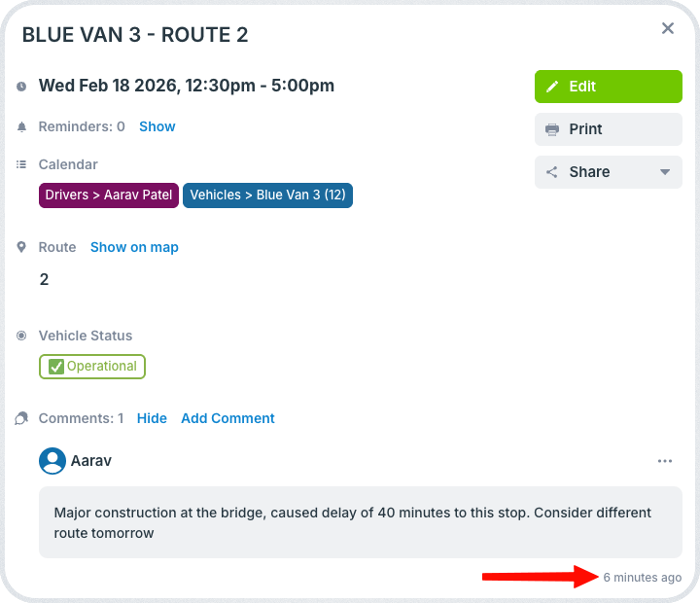
Task: Click the bell icon next to Reminders
Action: [21, 127]
